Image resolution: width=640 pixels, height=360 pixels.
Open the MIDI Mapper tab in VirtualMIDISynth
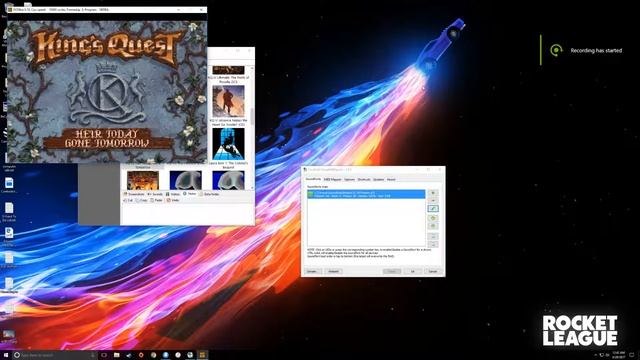[332, 180]
